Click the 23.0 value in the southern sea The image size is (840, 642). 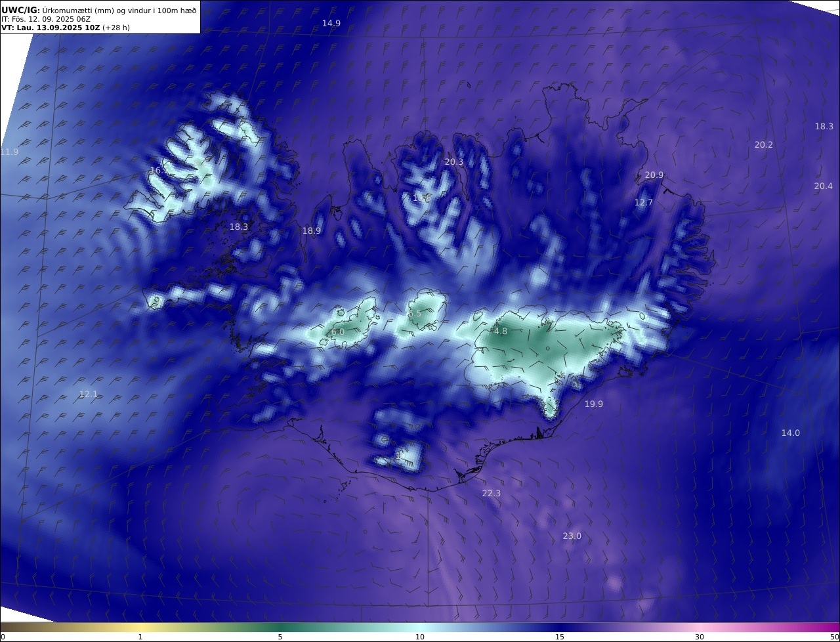572,536
